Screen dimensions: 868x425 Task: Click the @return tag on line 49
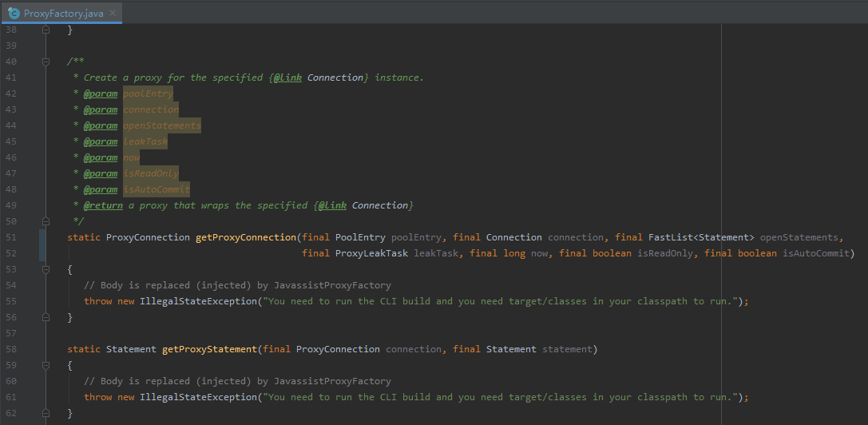click(x=104, y=205)
